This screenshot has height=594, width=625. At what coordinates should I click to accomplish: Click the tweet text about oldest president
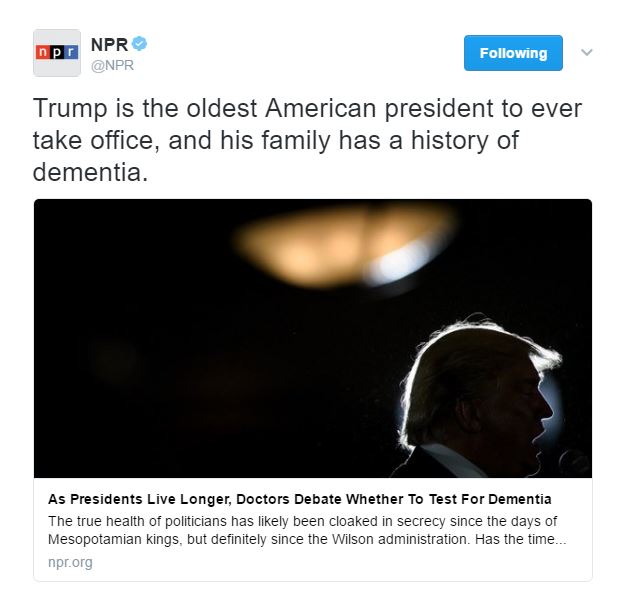(x=307, y=140)
